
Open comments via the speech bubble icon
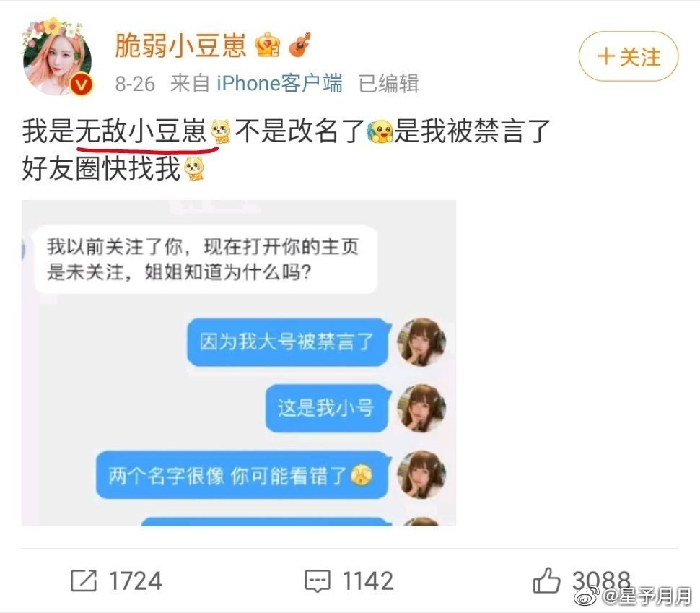pos(318,581)
